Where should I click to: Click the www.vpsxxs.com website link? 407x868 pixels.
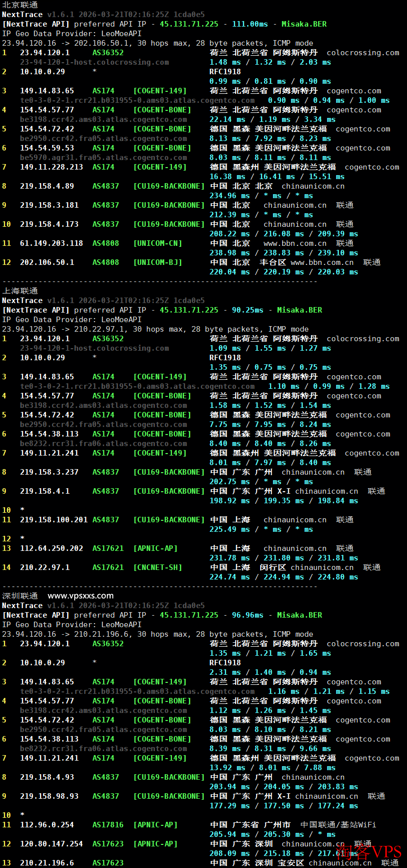click(x=80, y=596)
